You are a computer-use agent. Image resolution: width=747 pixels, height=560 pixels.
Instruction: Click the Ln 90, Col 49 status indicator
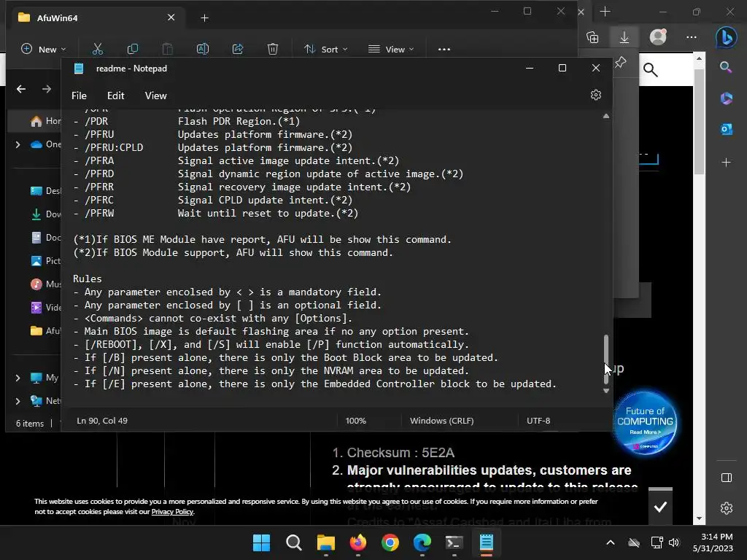[x=102, y=421]
